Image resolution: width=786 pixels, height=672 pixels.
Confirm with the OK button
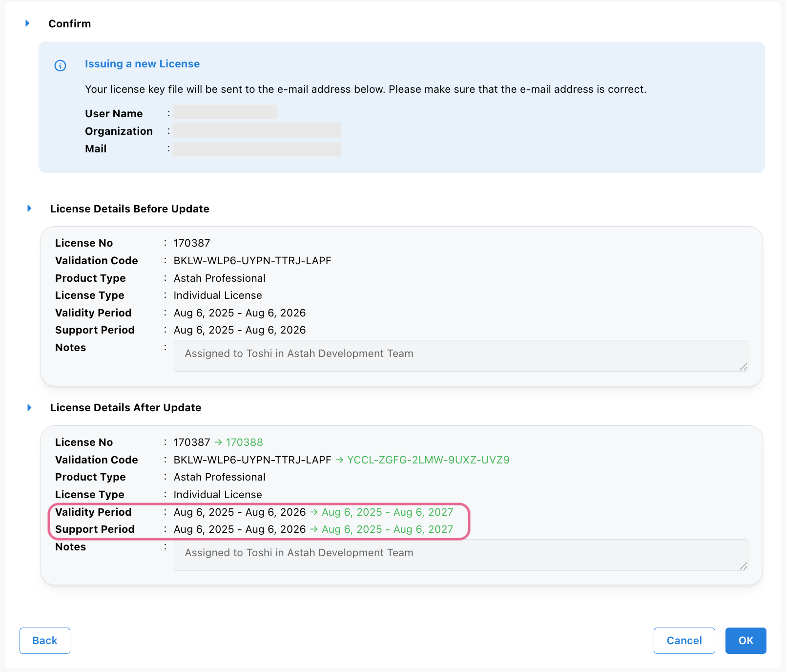coord(745,640)
